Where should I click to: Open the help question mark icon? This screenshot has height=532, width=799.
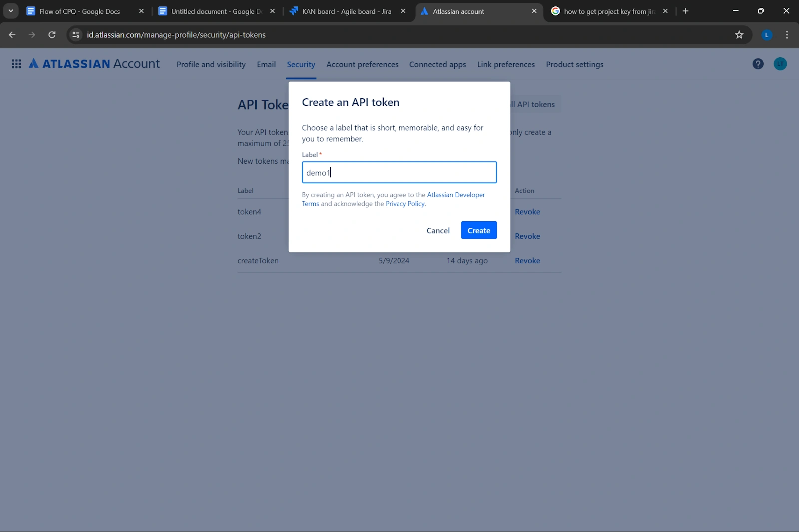point(758,64)
